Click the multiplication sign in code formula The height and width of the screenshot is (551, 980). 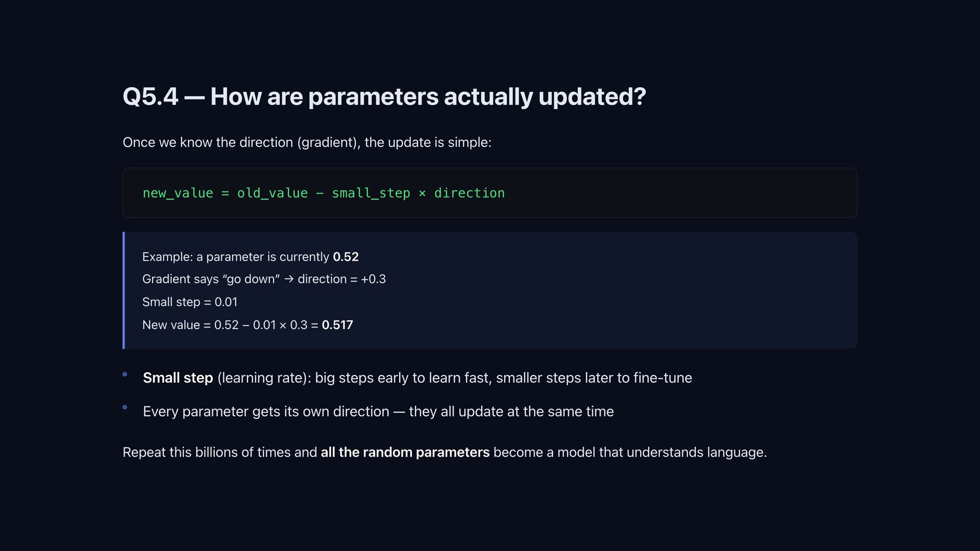[x=422, y=193]
